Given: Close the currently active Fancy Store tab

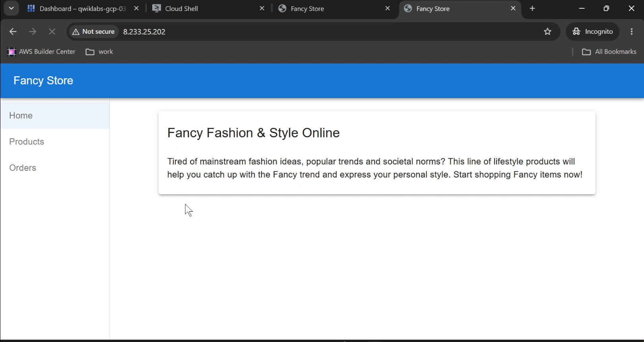Looking at the screenshot, I should (x=513, y=8).
